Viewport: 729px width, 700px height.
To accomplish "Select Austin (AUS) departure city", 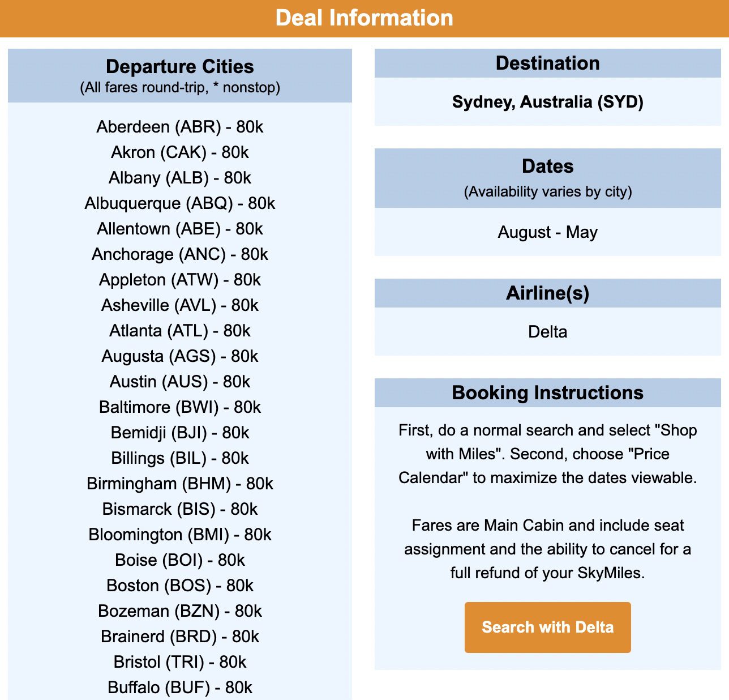I will coord(180,382).
